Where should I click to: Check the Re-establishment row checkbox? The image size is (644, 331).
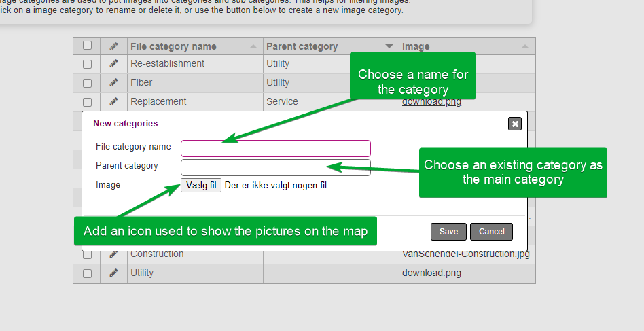click(x=87, y=64)
